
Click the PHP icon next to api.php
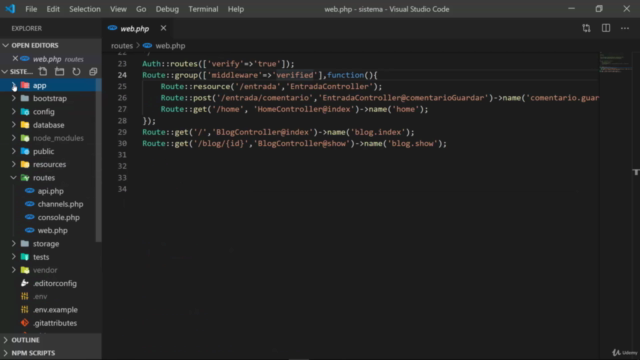tap(29, 191)
